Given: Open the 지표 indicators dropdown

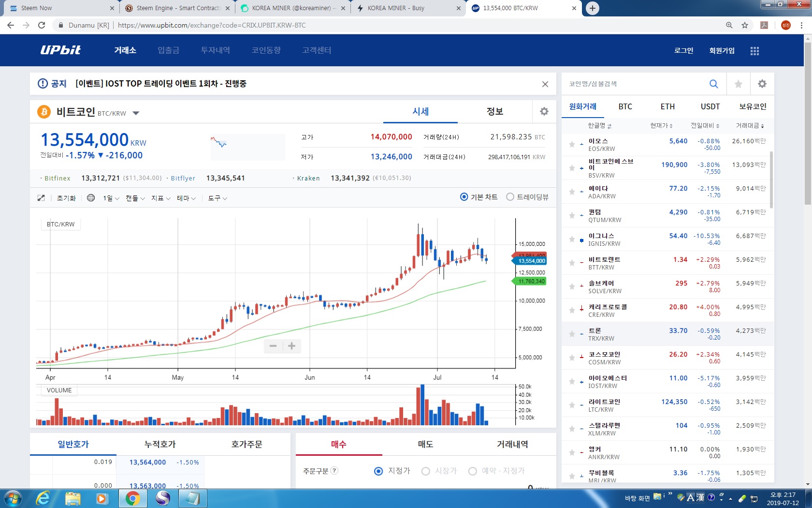Looking at the screenshot, I should point(161,198).
